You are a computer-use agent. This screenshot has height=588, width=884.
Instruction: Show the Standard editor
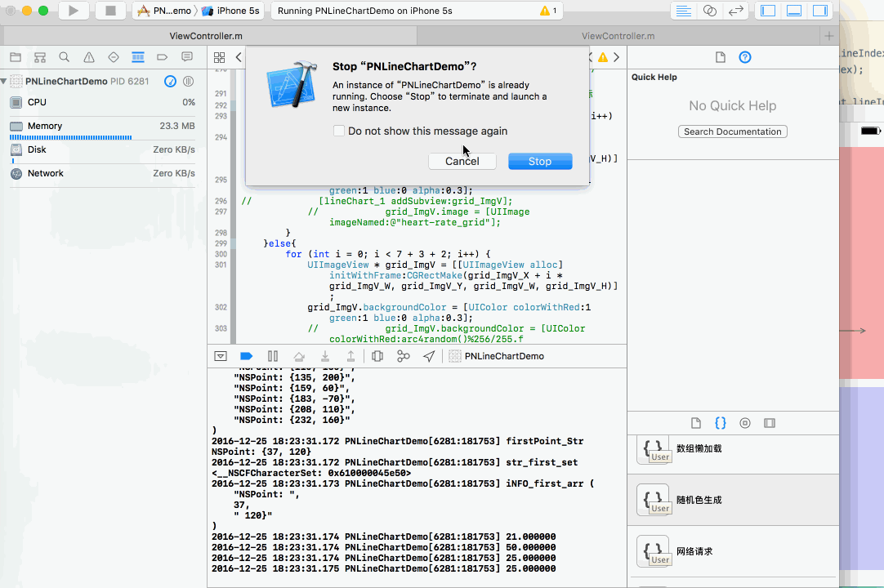tap(683, 11)
